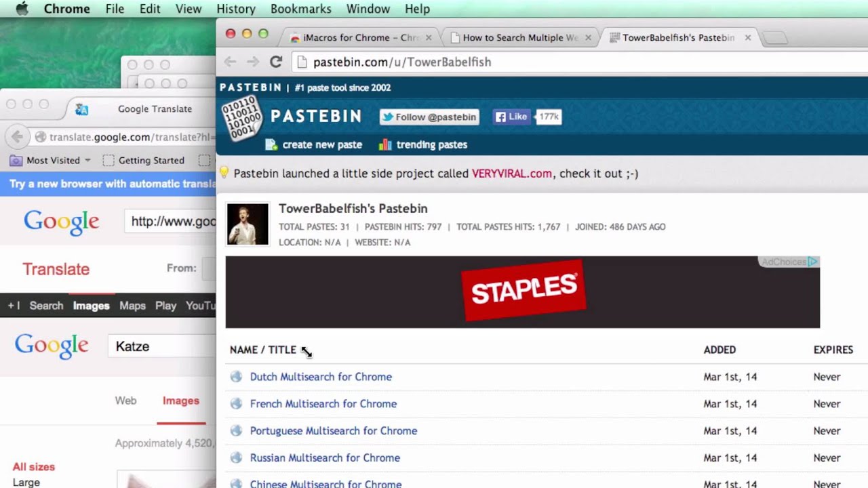
Task: Click the page icon in address bar
Action: (x=302, y=62)
